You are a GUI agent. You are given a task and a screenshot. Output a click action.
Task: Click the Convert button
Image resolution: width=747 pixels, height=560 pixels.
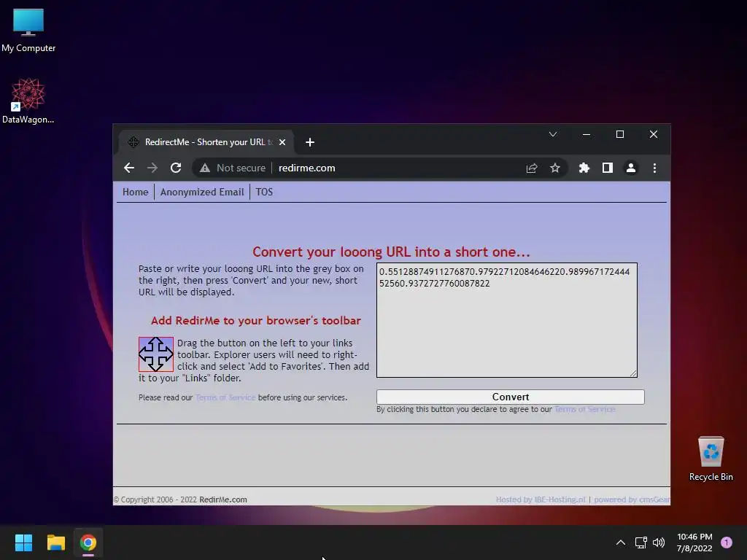(x=510, y=397)
